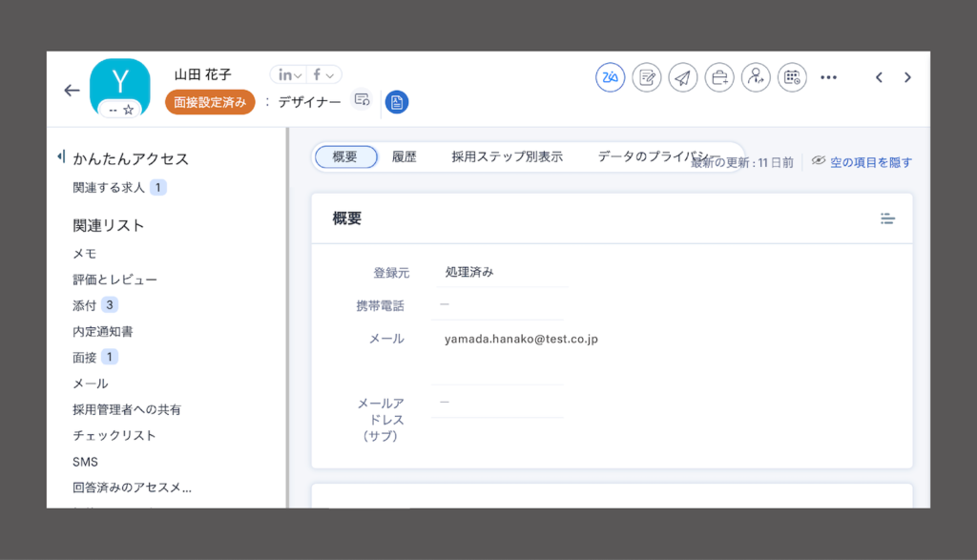Image resolution: width=977 pixels, height=560 pixels.
Task: Open the more options ellipsis menu
Action: [828, 77]
